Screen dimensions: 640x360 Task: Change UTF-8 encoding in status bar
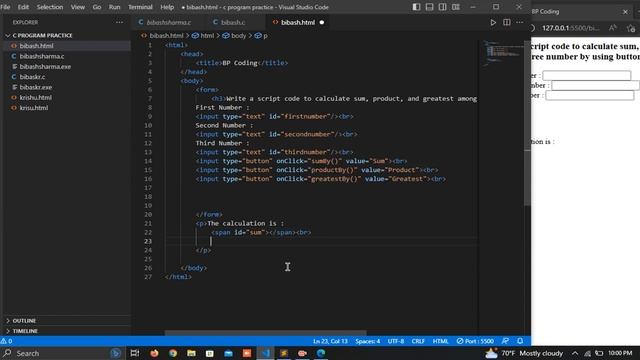396,341
